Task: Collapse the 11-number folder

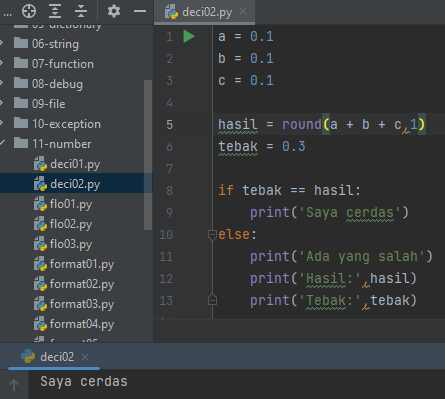Action: click(x=2, y=143)
